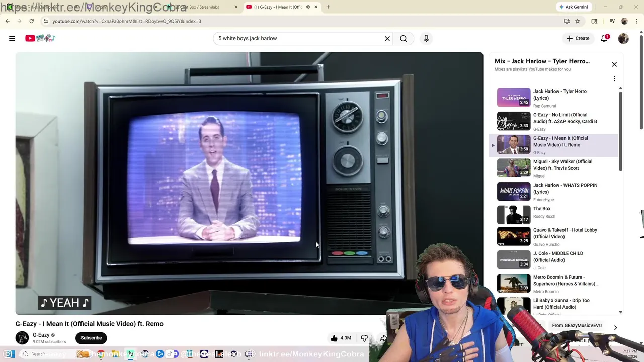This screenshot has height=362, width=644.
Task: Close the G-Eazy YouTube tab
Action: pyautogui.click(x=316, y=7)
